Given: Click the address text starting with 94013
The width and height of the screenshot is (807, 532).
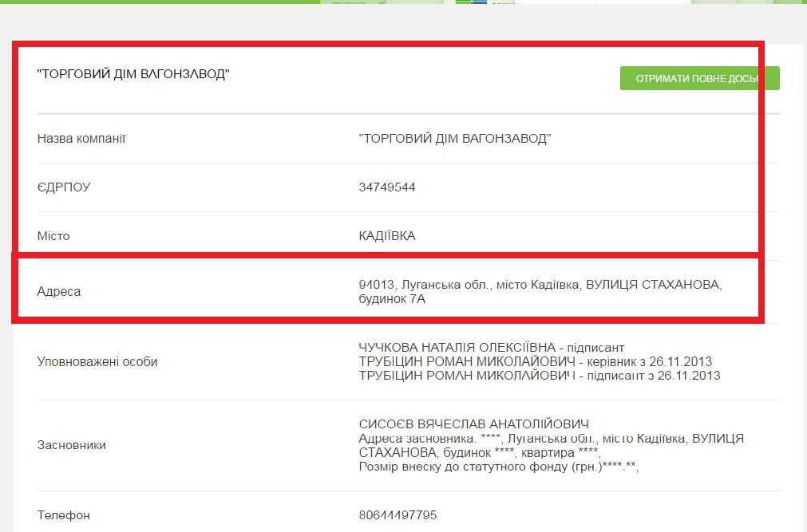Looking at the screenshot, I should [540, 285].
